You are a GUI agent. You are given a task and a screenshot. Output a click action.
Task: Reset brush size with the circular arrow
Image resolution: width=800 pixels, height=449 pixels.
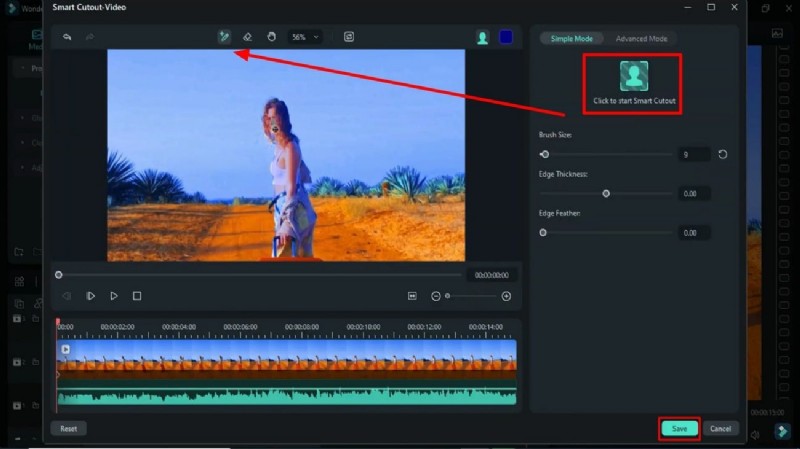722,155
